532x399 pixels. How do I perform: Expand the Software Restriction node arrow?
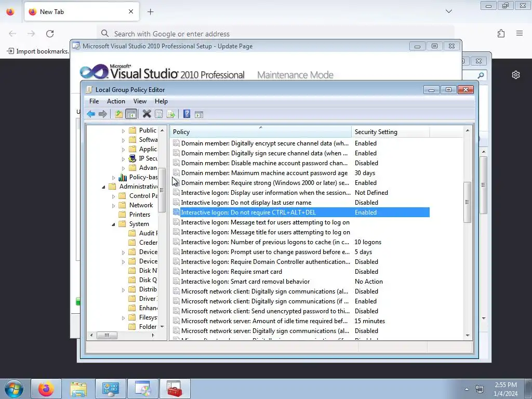124,140
